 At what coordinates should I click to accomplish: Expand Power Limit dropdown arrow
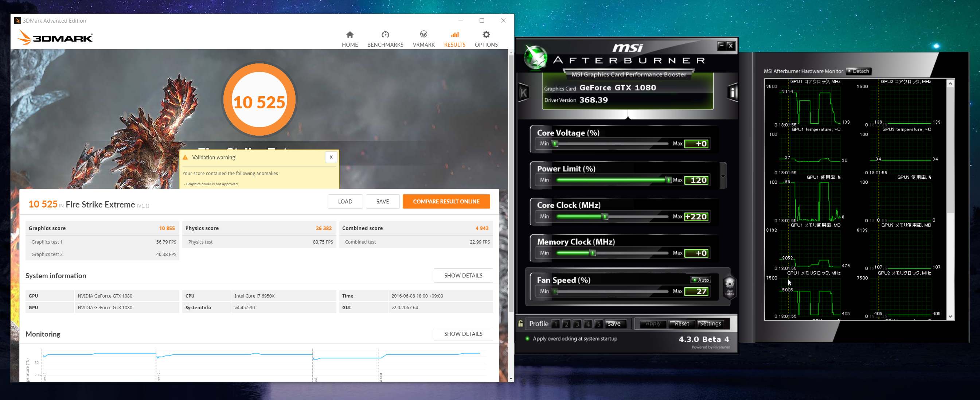point(723,176)
